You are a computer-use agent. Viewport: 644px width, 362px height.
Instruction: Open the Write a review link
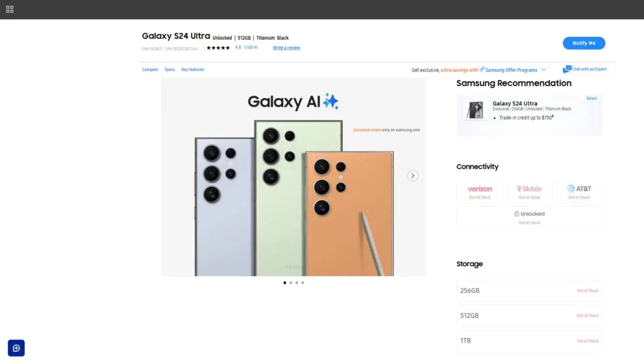tap(286, 47)
